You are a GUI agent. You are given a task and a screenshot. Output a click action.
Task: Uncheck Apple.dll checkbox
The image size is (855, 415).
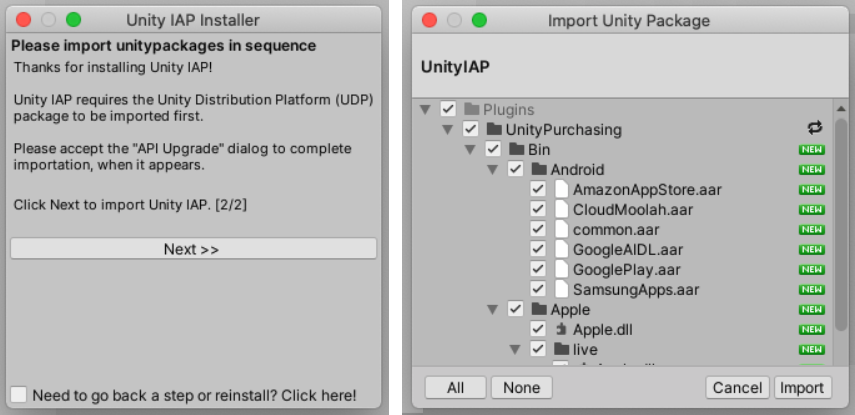[538, 329]
